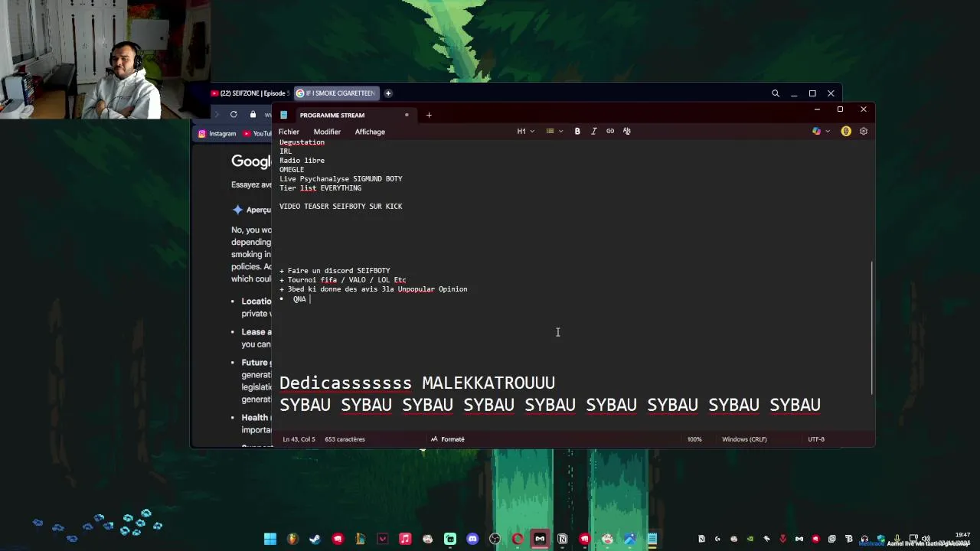
Task: Click the 100% zoom level in status bar
Action: [x=694, y=439]
